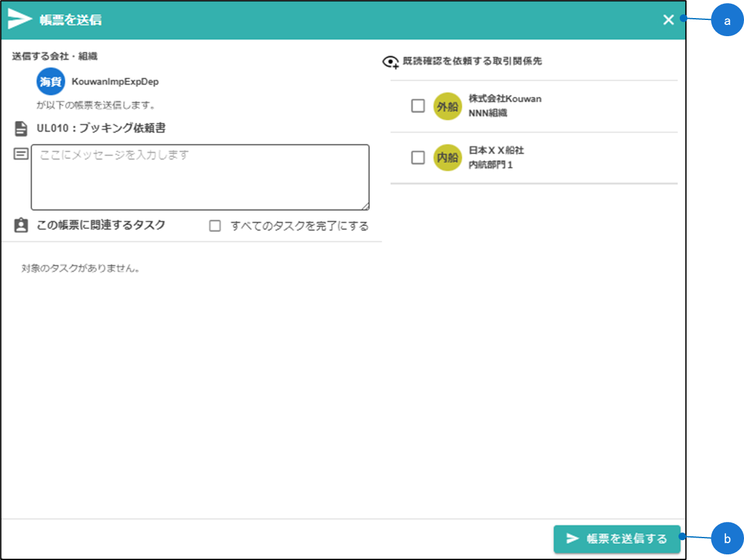Check the 株式会社Kouwan NNN組織 checkbox
The width and height of the screenshot is (744, 560).
tap(418, 106)
